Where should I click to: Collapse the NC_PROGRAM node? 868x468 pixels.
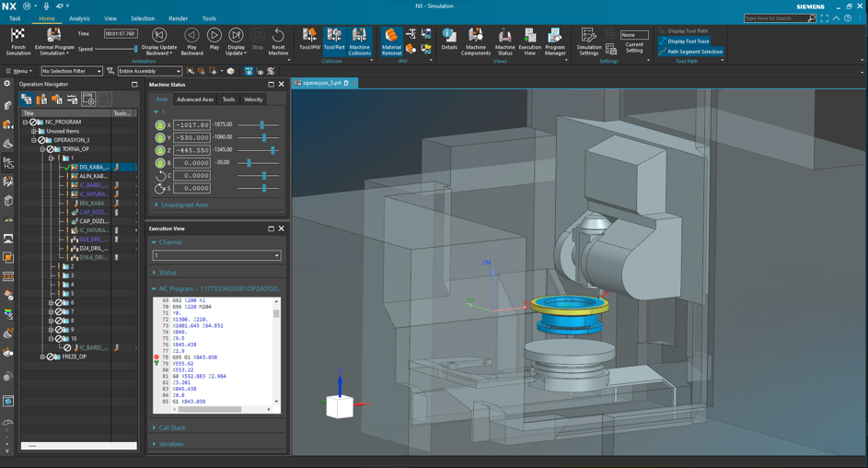pos(25,122)
